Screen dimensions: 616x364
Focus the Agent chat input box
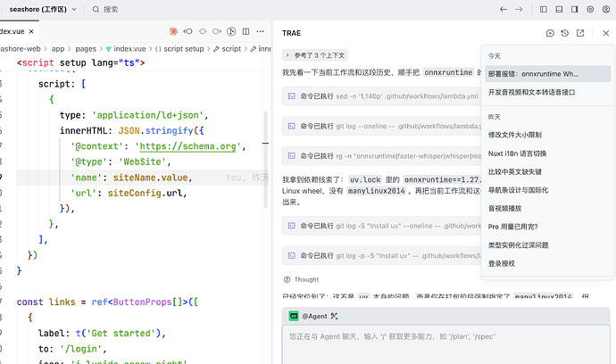pyautogui.click(x=445, y=344)
